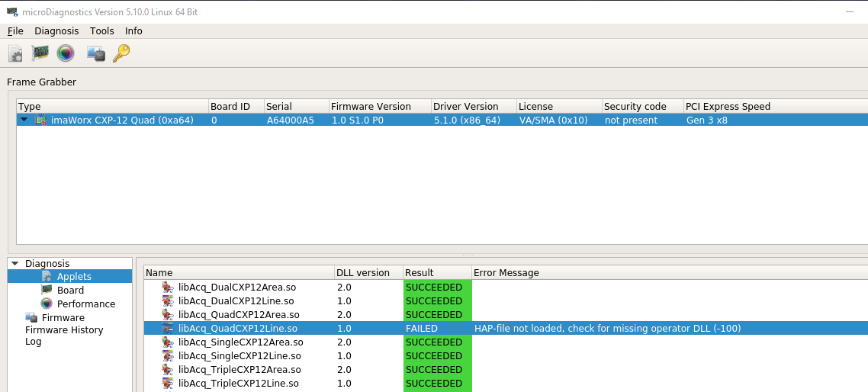Click the FAILED result cell
Screen dimensions: 868x392
[x=437, y=329]
